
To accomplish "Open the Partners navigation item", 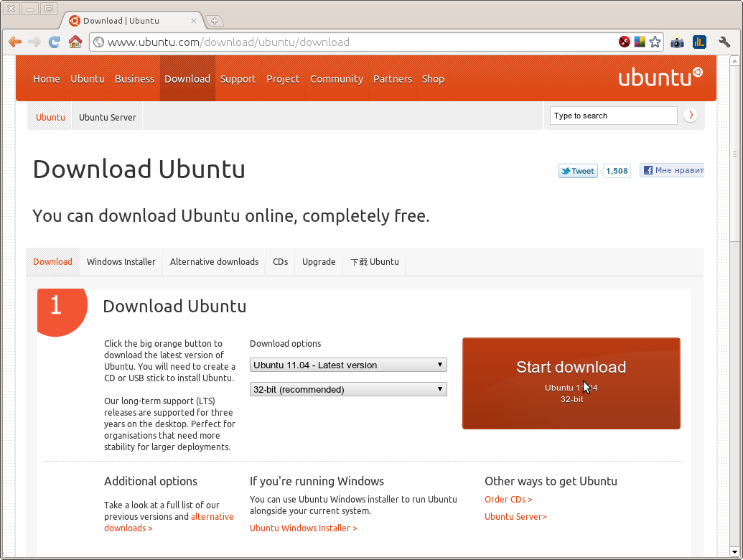I will coord(393,79).
